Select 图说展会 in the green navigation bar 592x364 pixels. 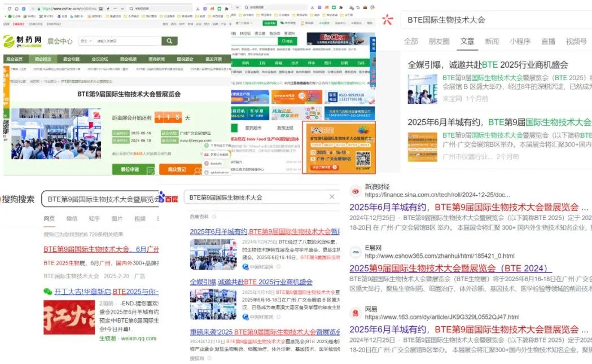tap(185, 59)
